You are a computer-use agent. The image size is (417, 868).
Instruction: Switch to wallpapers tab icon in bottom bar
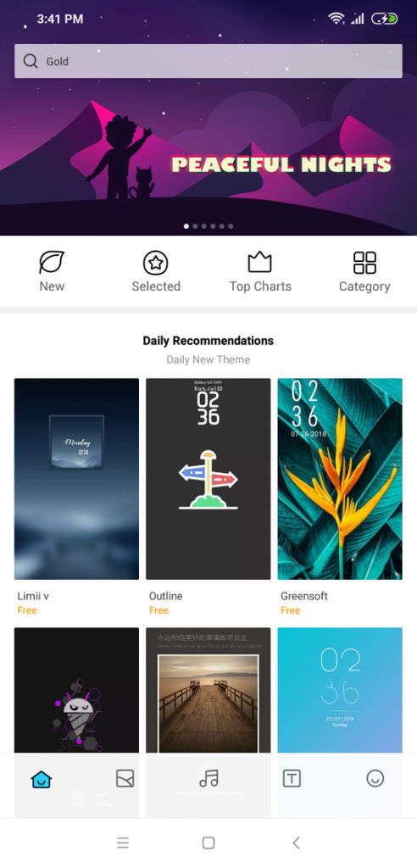[x=125, y=779]
